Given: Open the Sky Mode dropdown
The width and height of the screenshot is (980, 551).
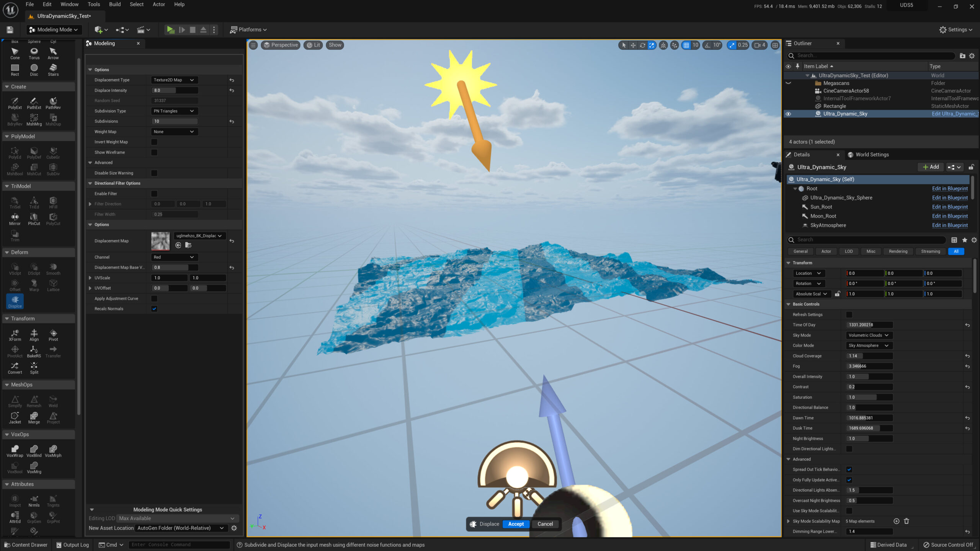Looking at the screenshot, I should tap(869, 335).
